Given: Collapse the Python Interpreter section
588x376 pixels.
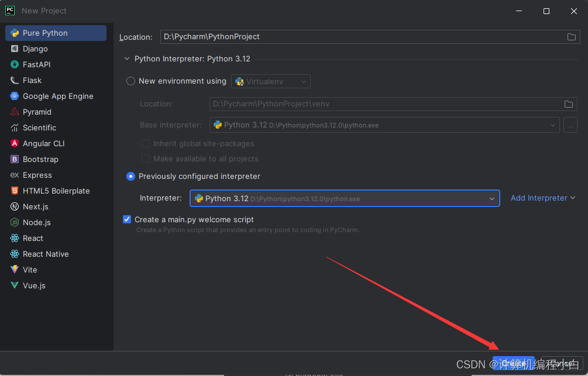Looking at the screenshot, I should pos(127,59).
